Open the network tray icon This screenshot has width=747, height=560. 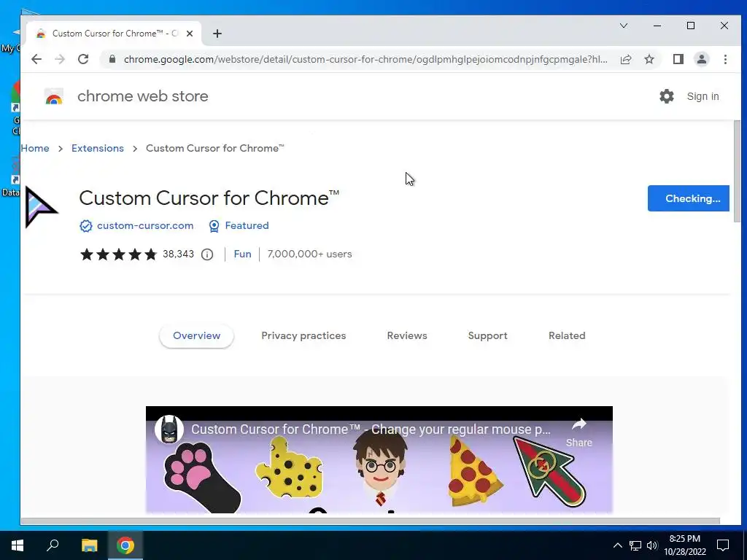[635, 545]
